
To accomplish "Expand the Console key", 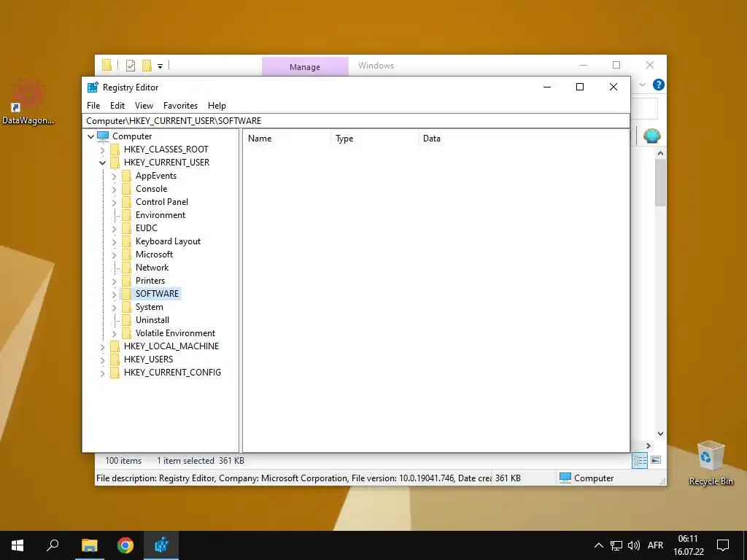I will [x=115, y=190].
